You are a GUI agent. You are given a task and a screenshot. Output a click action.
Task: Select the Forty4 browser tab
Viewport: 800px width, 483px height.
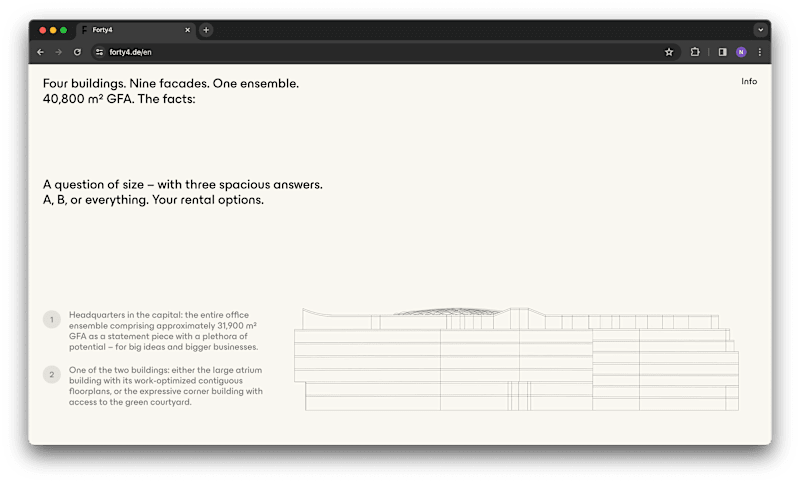pos(136,30)
